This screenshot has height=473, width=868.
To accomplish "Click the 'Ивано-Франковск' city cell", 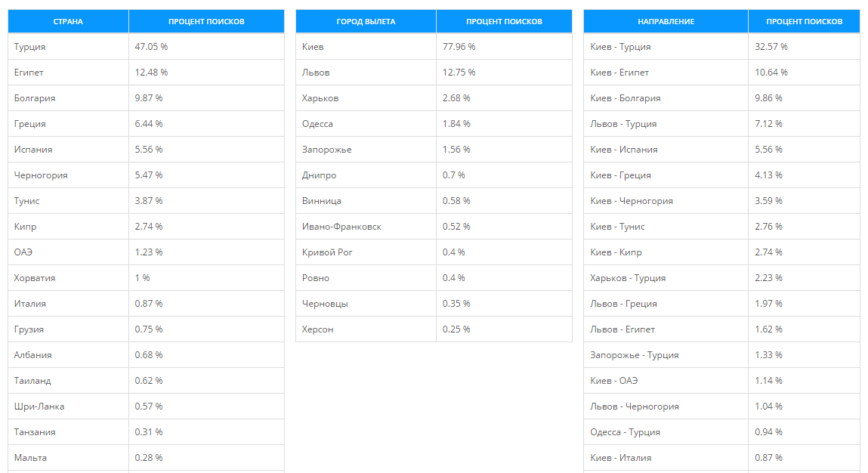I will click(341, 227).
